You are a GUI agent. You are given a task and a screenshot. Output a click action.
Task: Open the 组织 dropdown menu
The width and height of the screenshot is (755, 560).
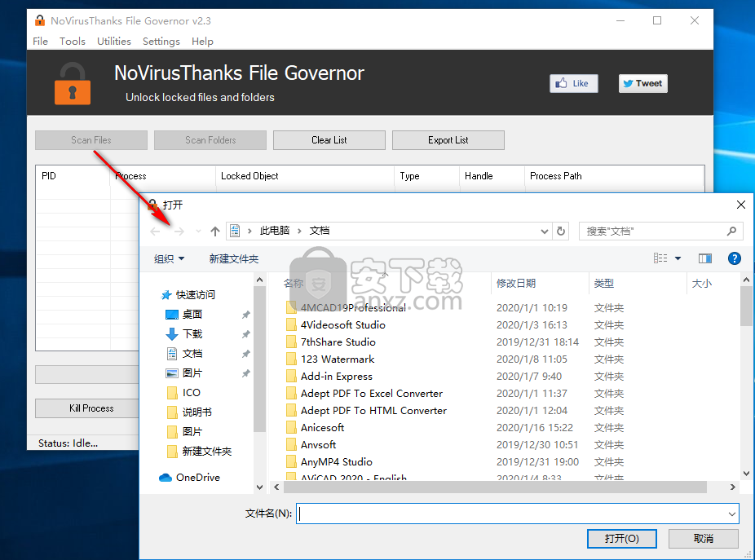tap(169, 259)
